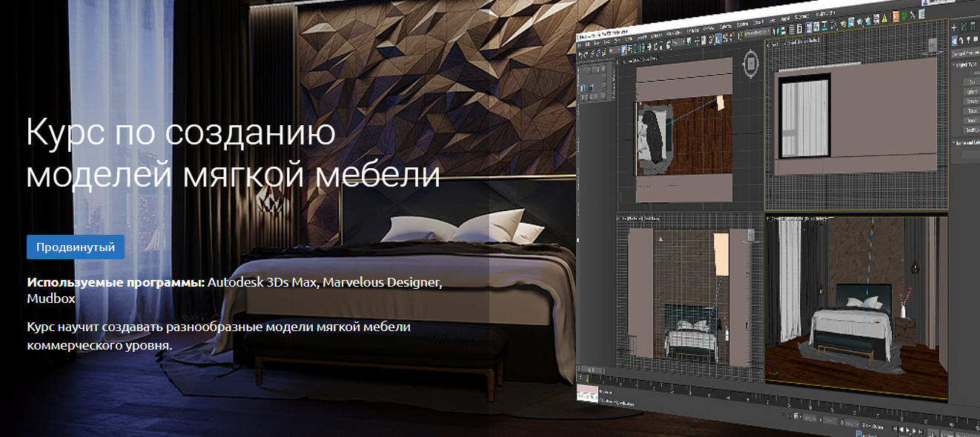Select the Geometry category icon in the Create panel
Image resolution: width=980 pixels, height=437 pixels.
click(953, 39)
